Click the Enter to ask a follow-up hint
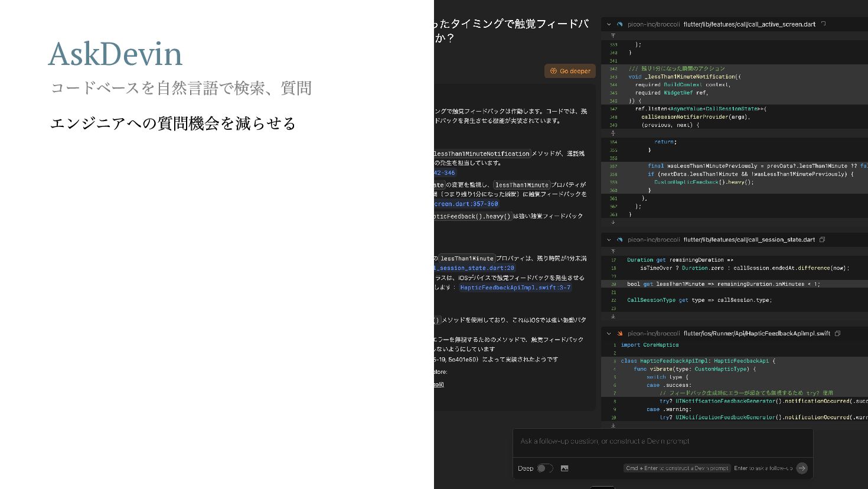This screenshot has height=489, width=868. point(763,468)
